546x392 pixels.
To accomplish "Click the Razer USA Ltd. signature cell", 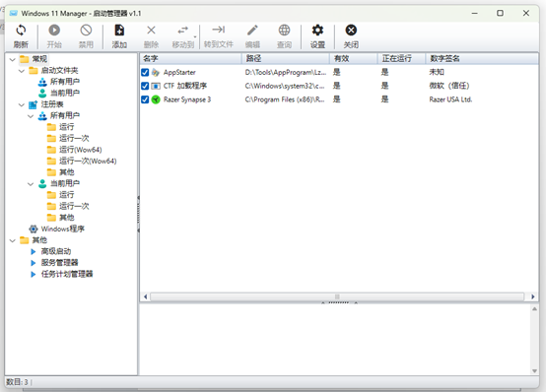I will click(x=450, y=99).
